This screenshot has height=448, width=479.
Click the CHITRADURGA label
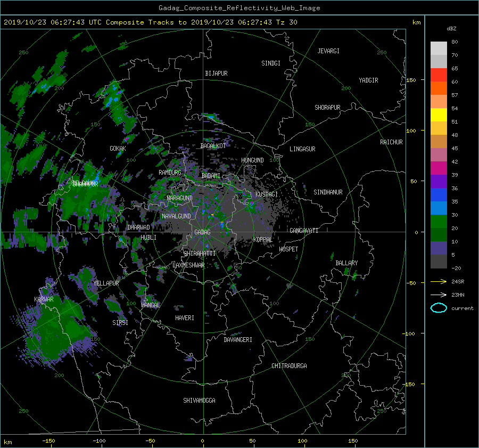tap(289, 366)
